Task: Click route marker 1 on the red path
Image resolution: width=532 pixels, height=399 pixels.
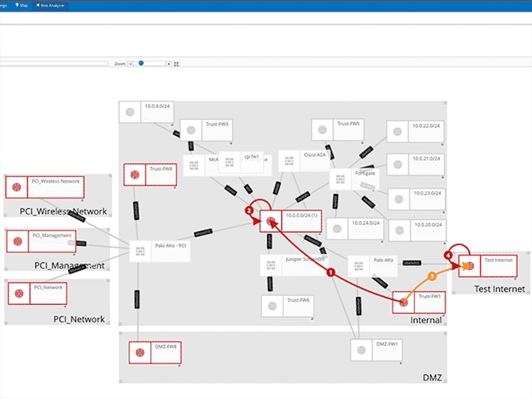Action: click(x=330, y=272)
